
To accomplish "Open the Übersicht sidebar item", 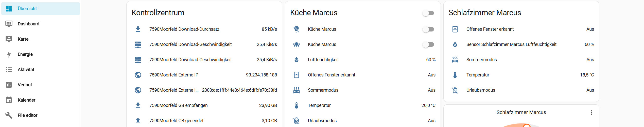I will (27, 9).
